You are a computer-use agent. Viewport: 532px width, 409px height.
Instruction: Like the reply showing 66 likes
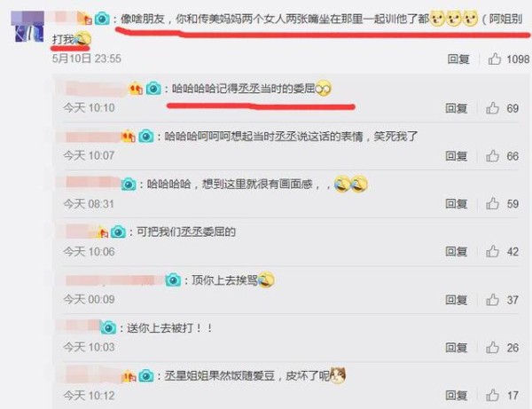point(492,156)
